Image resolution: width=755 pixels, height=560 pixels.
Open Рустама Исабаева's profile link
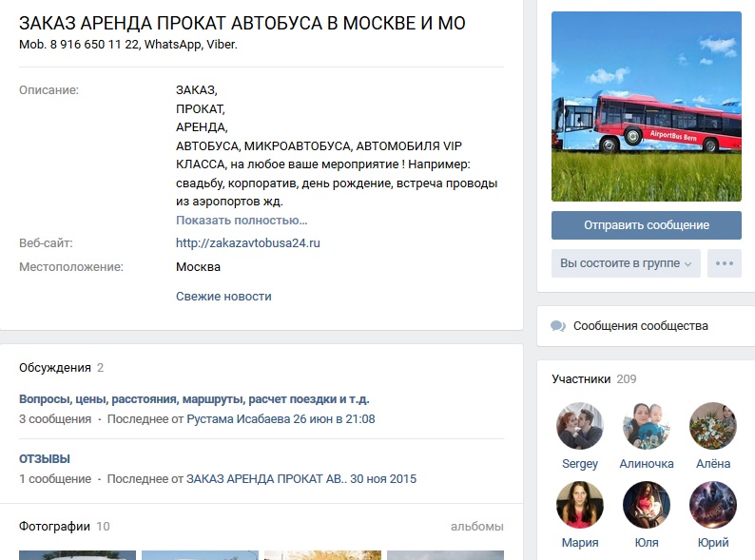click(x=239, y=419)
